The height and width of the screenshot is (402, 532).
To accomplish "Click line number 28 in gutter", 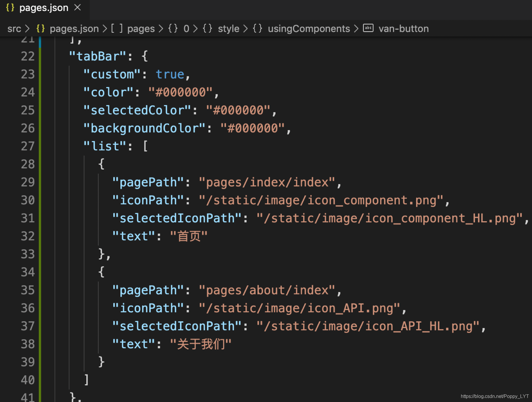I will coord(28,164).
